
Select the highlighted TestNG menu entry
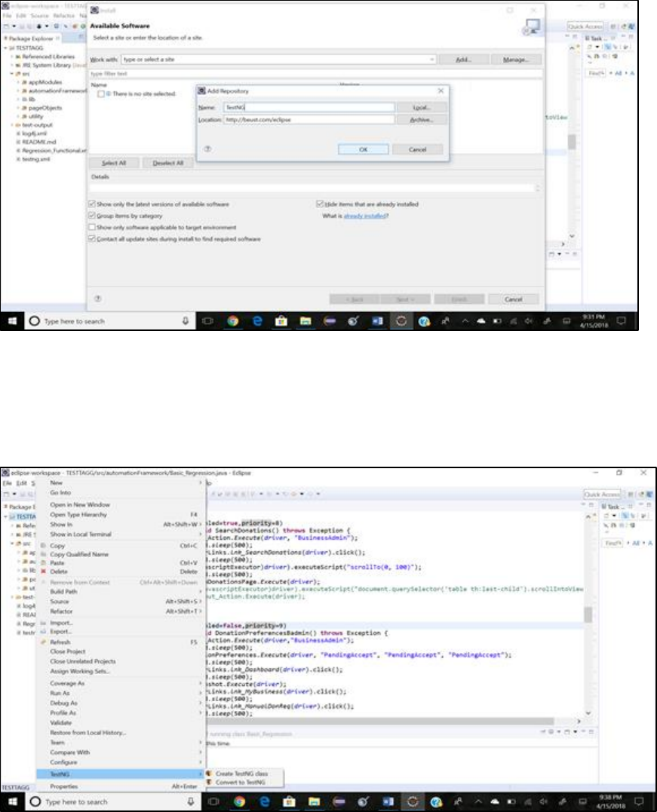click(x=120, y=774)
